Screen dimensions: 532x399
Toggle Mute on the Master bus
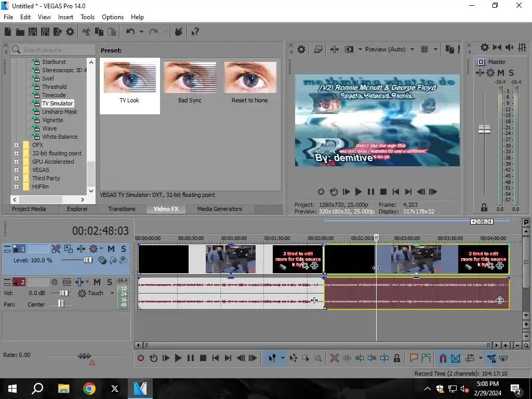click(501, 73)
